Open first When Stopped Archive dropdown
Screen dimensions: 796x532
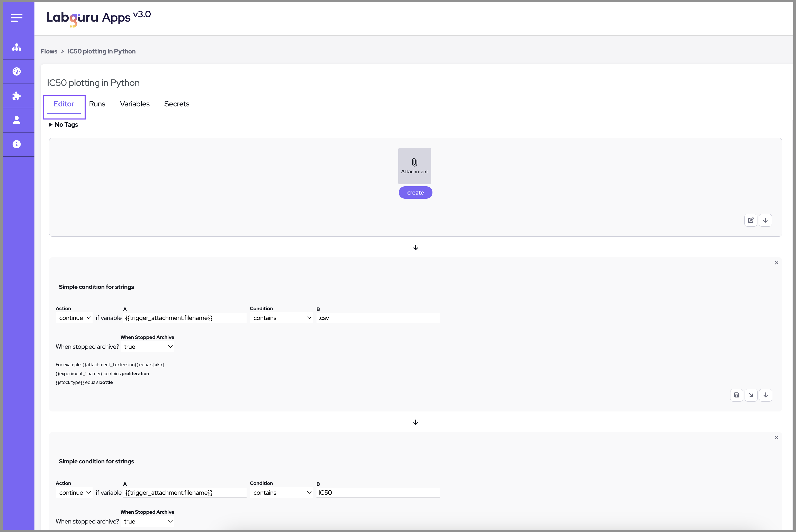coord(148,347)
